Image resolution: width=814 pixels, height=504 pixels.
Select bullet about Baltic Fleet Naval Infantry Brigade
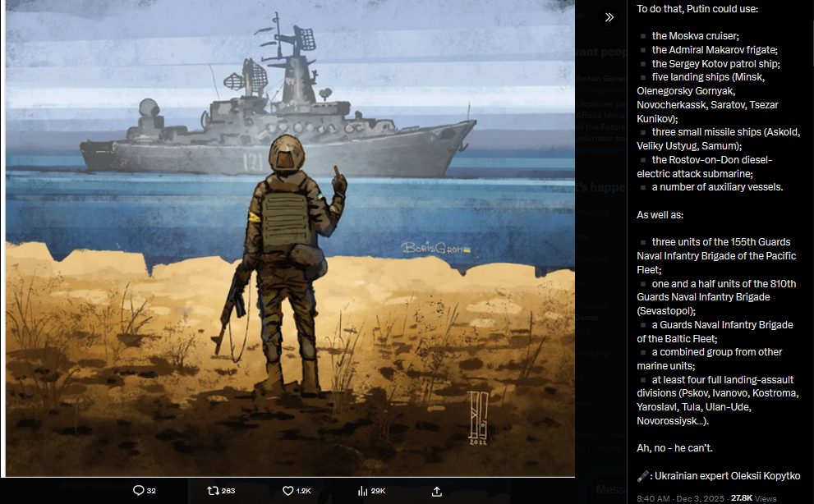click(x=715, y=332)
